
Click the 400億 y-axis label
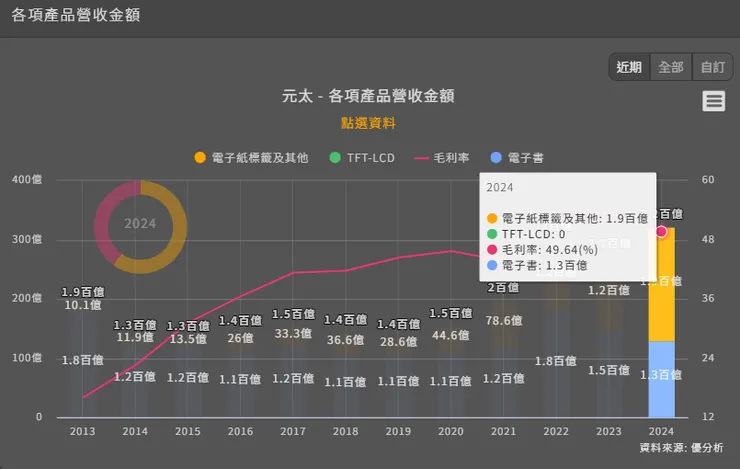[27, 179]
